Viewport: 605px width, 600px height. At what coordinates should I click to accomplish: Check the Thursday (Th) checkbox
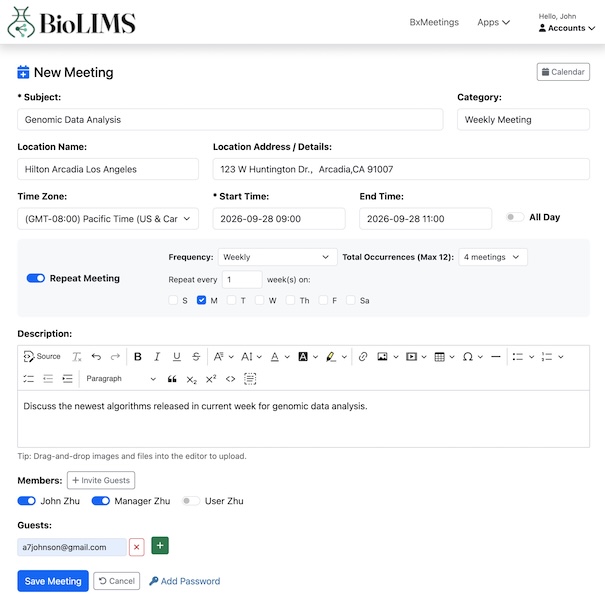[290, 300]
